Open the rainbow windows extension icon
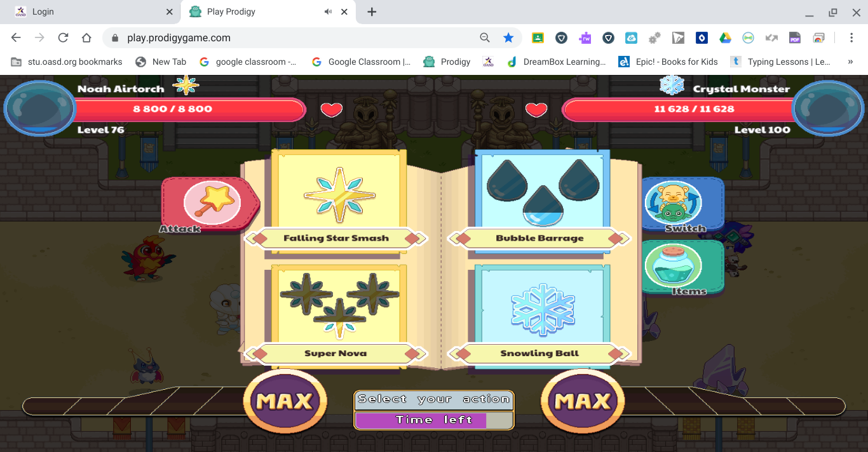The width and height of the screenshot is (868, 452). click(x=819, y=37)
